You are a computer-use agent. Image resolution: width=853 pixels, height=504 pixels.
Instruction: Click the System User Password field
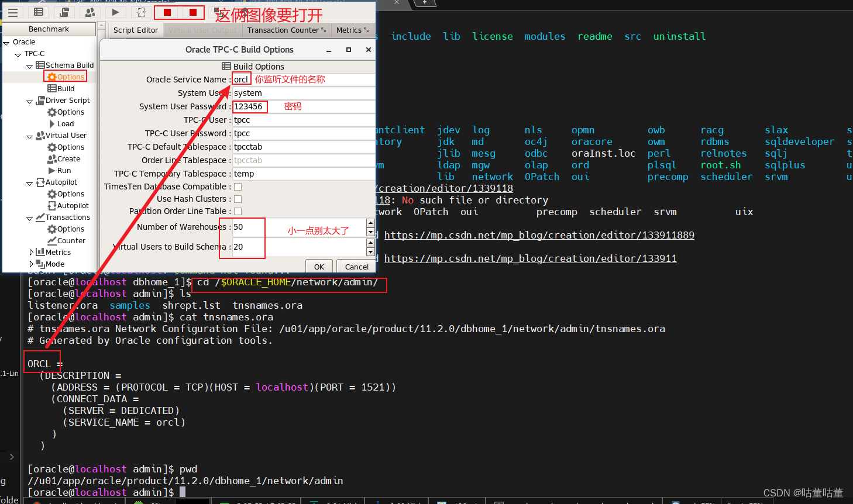(250, 106)
